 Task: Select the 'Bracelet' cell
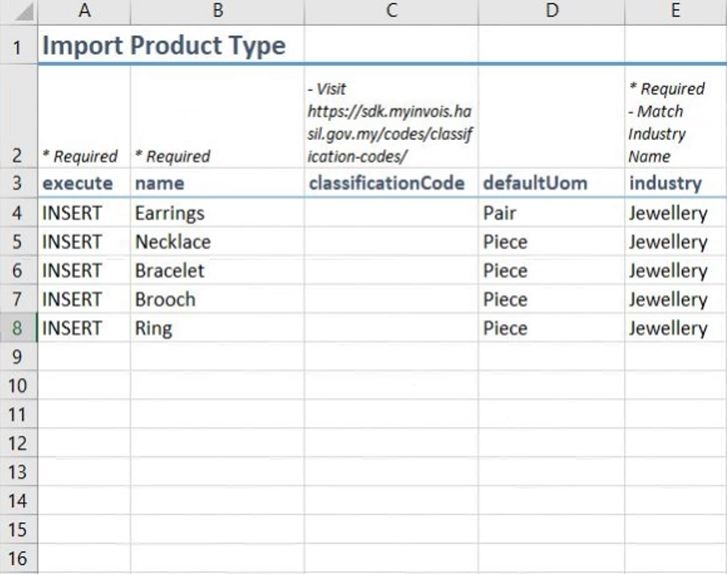coord(217,270)
